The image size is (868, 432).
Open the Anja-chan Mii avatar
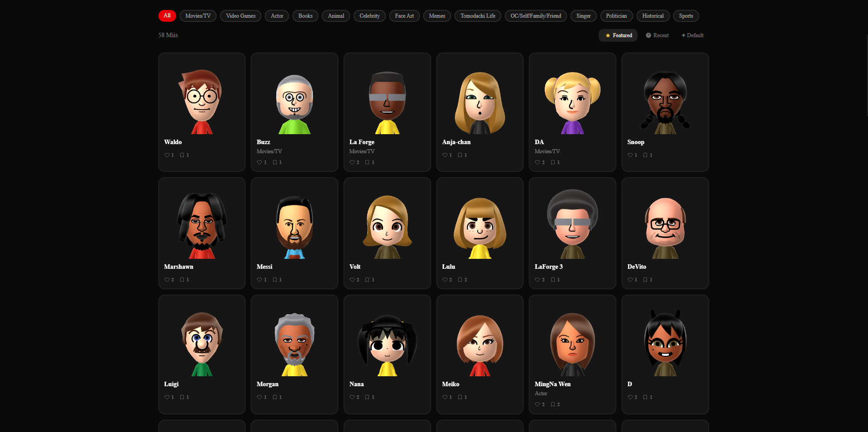tap(480, 103)
